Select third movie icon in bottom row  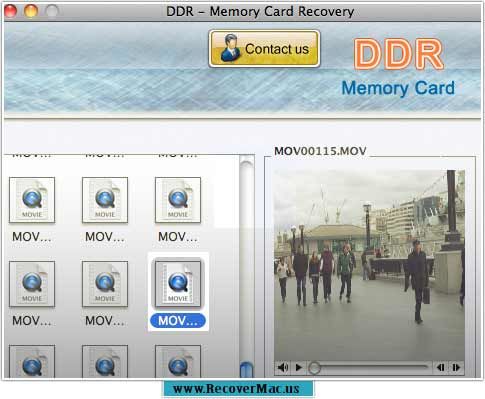point(178,361)
